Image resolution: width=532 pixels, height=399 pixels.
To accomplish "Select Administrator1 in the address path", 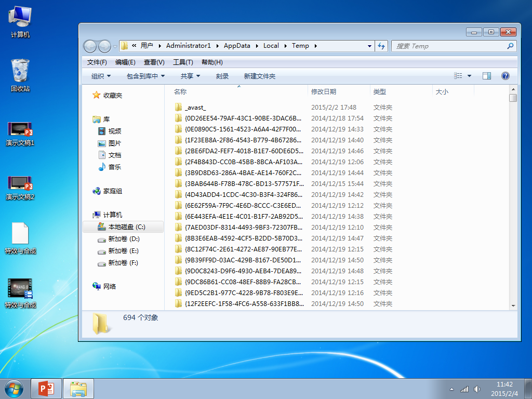I will point(188,46).
